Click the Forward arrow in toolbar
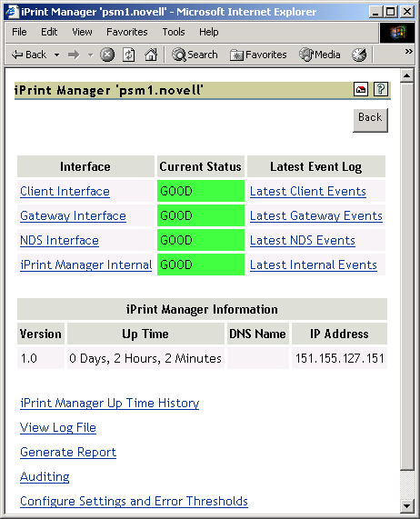 pyautogui.click(x=75, y=55)
